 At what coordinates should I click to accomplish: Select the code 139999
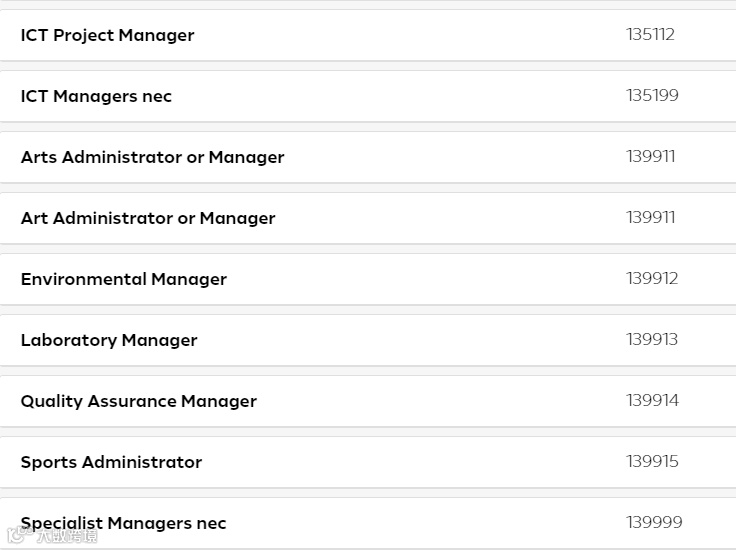pyautogui.click(x=655, y=522)
